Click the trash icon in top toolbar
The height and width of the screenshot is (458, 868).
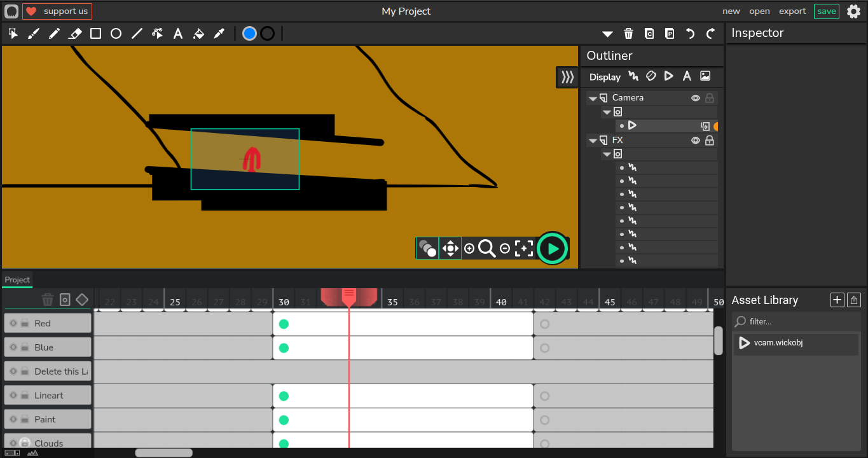(628, 34)
